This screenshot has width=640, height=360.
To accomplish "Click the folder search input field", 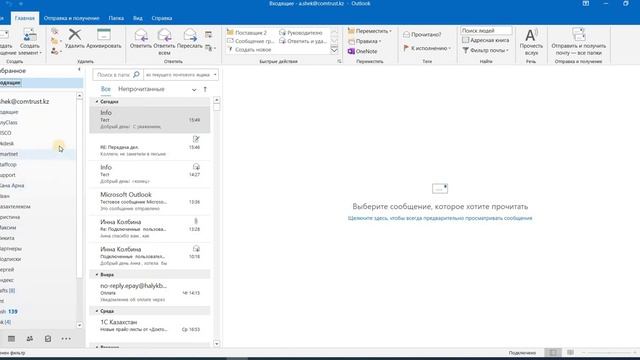I will point(113,75).
